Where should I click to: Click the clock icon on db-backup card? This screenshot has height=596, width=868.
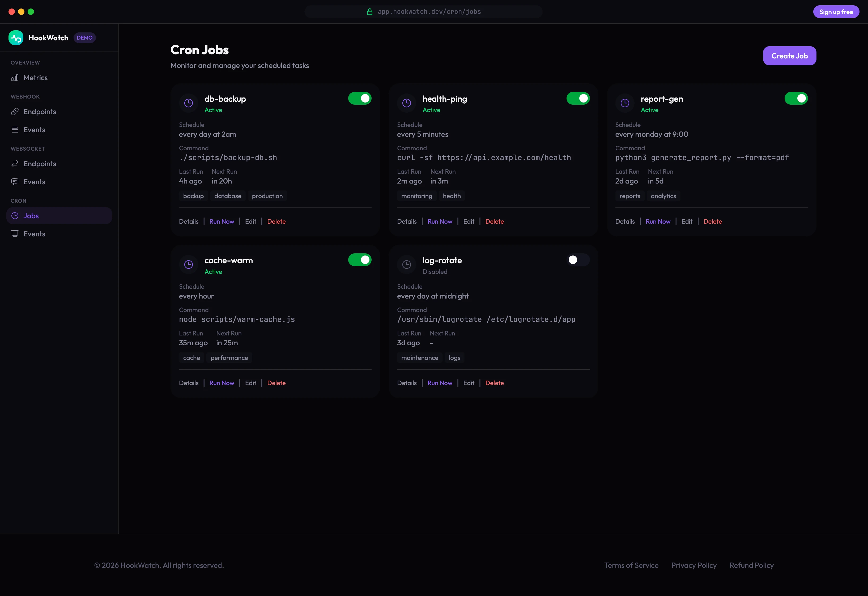(189, 103)
